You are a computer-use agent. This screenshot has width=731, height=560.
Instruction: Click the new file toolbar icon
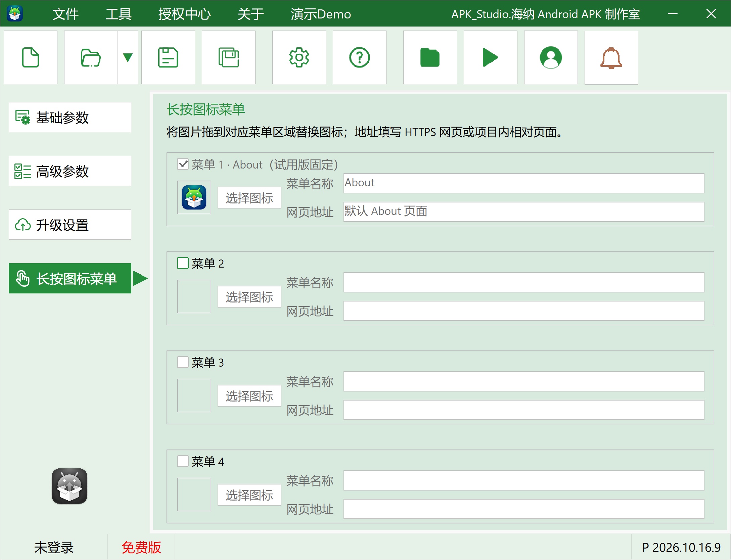pyautogui.click(x=31, y=57)
